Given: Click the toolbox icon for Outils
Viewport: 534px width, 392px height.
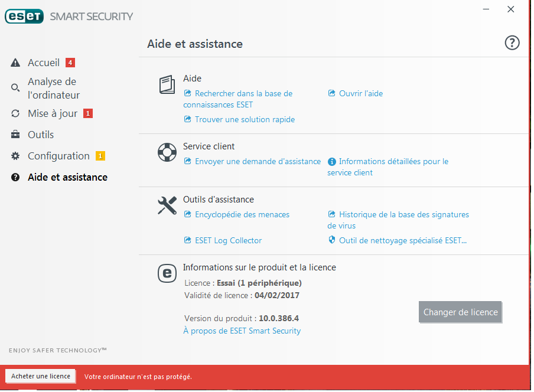Looking at the screenshot, I should pos(15,135).
